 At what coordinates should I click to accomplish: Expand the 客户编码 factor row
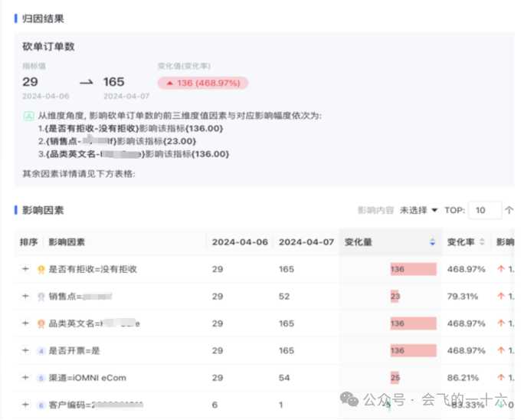point(25,405)
